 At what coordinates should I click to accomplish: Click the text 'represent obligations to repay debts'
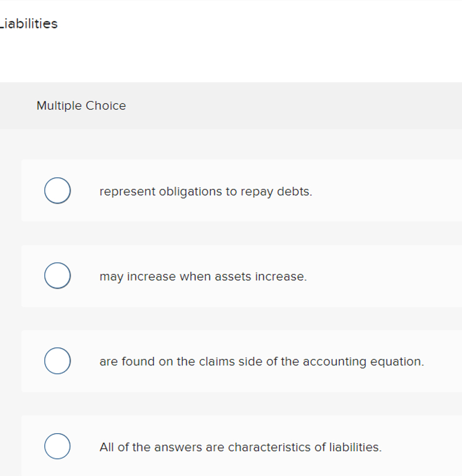206,191
